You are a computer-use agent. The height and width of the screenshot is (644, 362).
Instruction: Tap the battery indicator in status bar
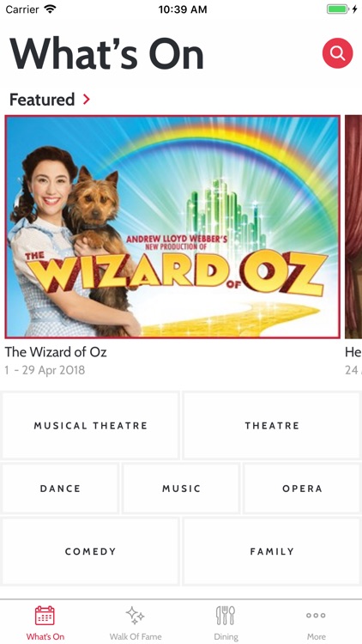338,9
